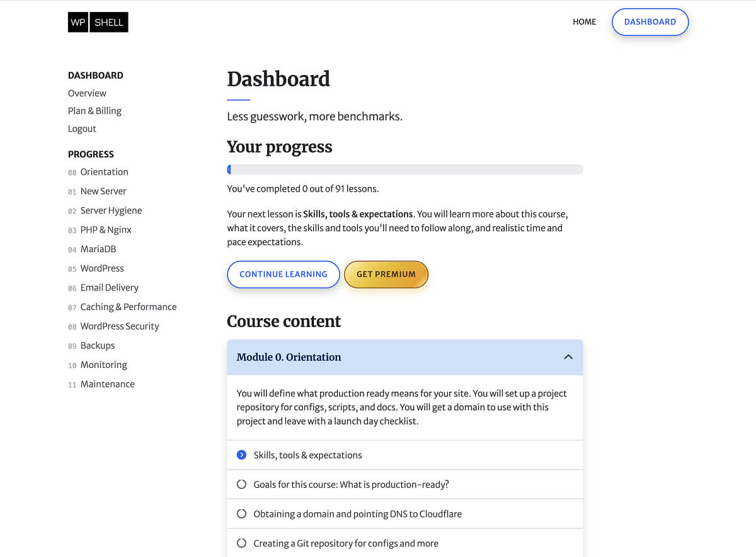Toggle the Module 0. Orientation header
This screenshot has height=557, width=756.
(404, 357)
